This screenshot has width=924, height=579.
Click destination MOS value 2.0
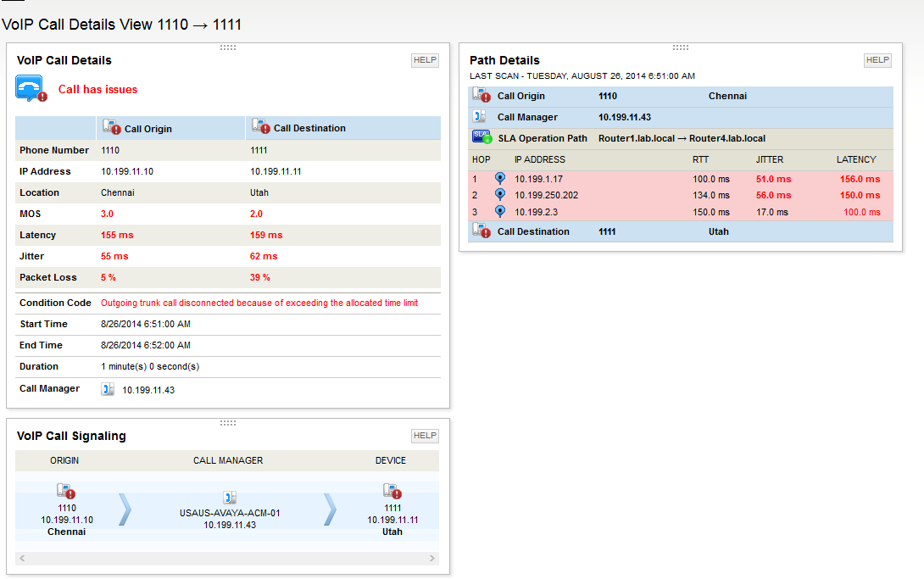[256, 214]
